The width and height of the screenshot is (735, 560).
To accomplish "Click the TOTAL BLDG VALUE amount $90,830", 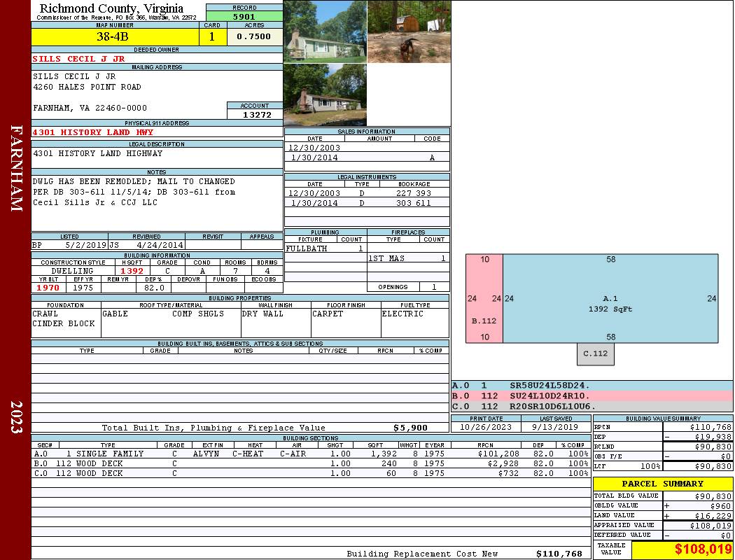I will pyautogui.click(x=713, y=496).
